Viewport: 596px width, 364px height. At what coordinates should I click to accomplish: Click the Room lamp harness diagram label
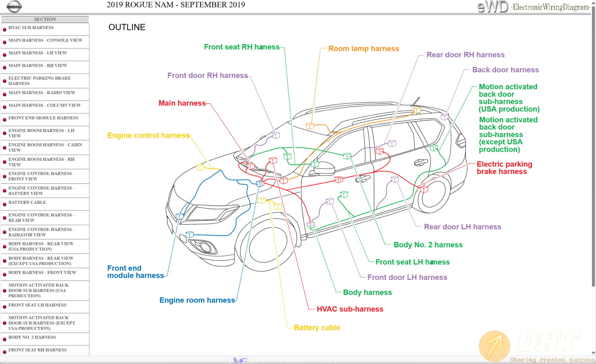pos(363,49)
